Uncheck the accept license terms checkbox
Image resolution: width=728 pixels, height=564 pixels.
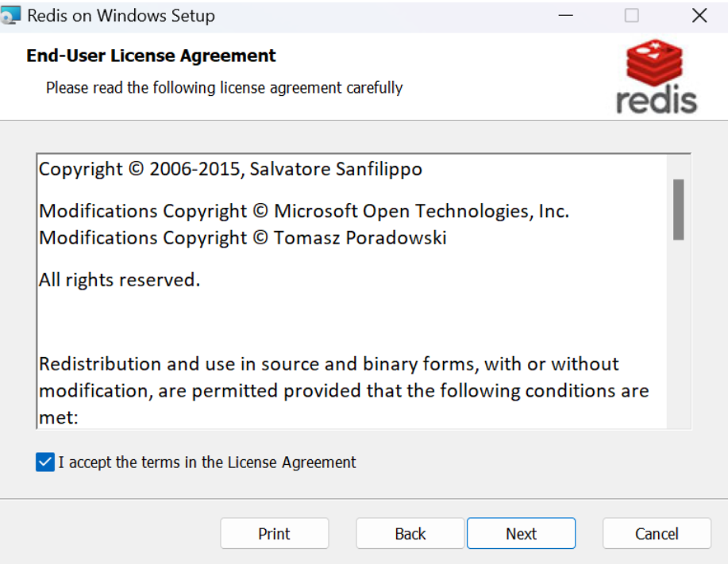coord(45,462)
